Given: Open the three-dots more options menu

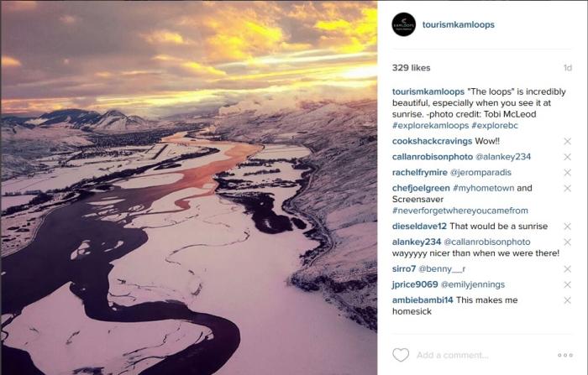Looking at the screenshot, I should point(565,355).
